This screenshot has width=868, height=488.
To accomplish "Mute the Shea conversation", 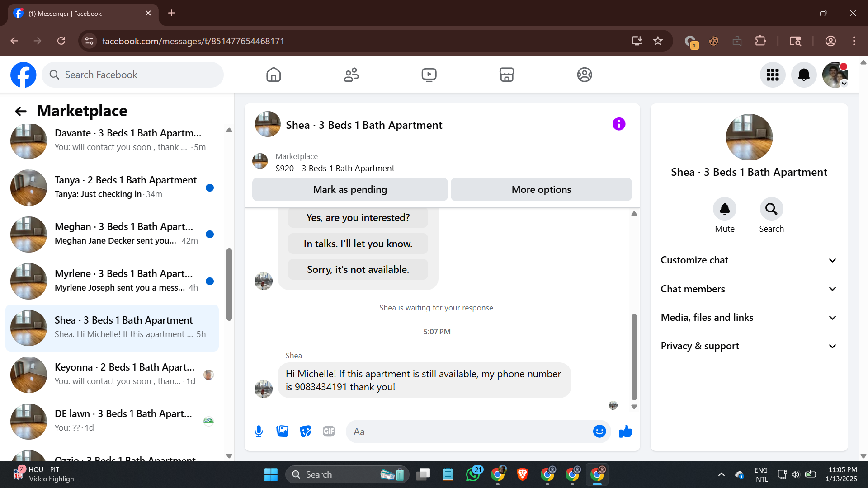I will (724, 209).
